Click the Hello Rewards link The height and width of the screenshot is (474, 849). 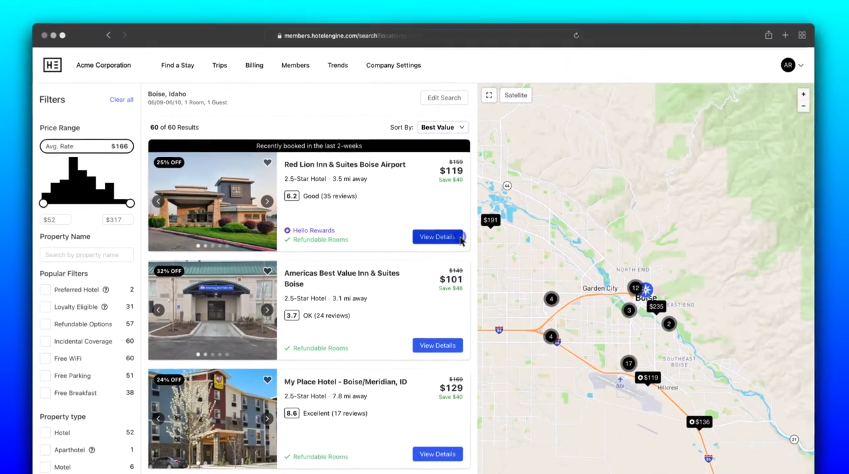(x=314, y=230)
